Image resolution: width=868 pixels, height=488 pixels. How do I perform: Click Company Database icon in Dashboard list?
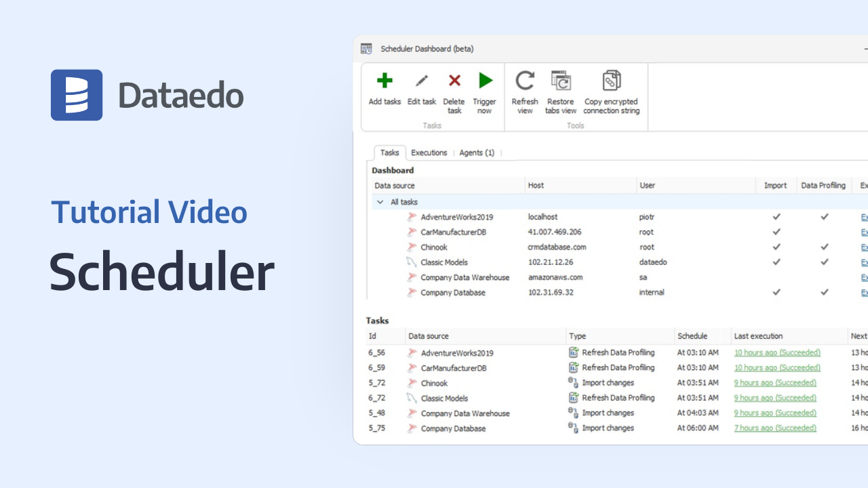pos(412,293)
